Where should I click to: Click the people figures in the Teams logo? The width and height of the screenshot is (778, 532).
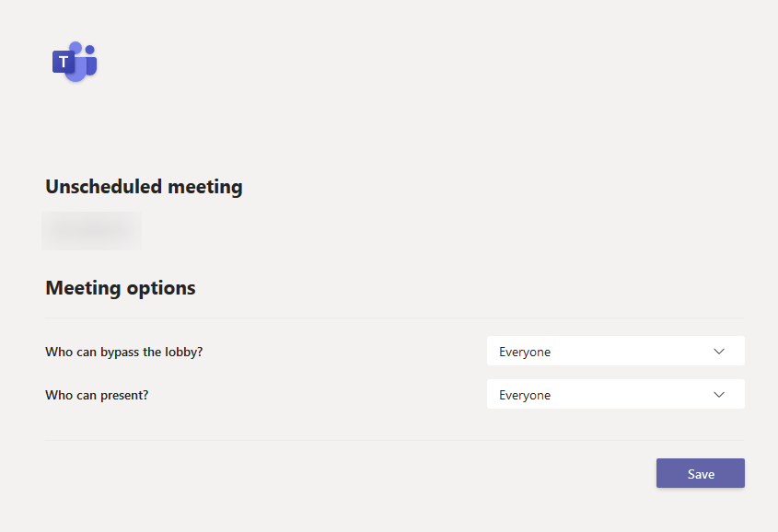pyautogui.click(x=84, y=62)
